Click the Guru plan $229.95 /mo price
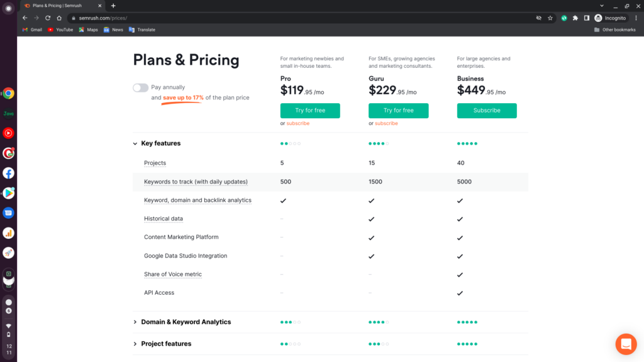Viewport: 644px width, 362px height. [x=392, y=90]
